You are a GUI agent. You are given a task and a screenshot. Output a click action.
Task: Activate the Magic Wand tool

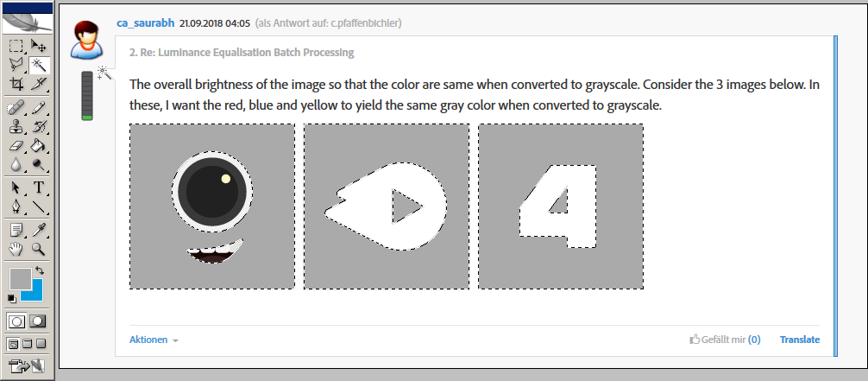pyautogui.click(x=39, y=65)
